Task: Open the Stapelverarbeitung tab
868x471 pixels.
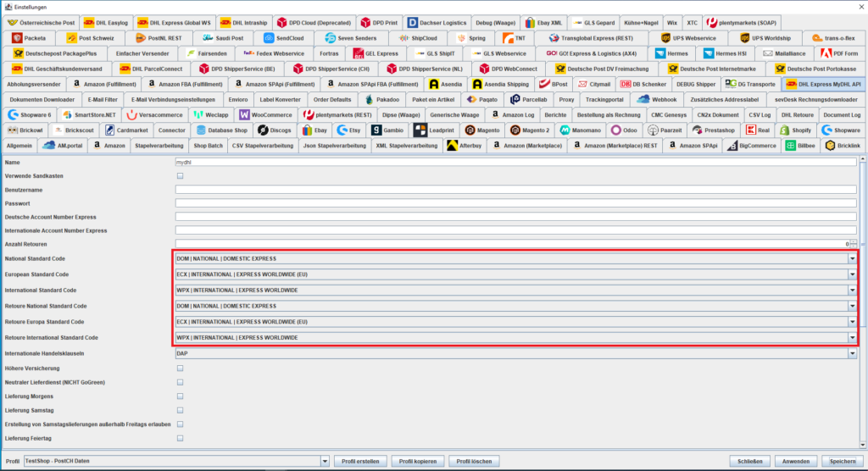Action: coord(159,146)
